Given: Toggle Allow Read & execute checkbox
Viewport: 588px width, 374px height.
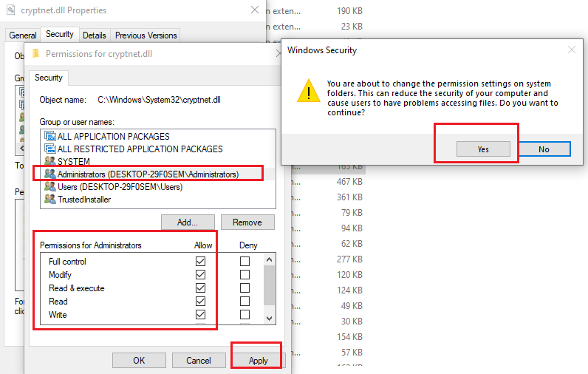Looking at the screenshot, I should click(201, 288).
